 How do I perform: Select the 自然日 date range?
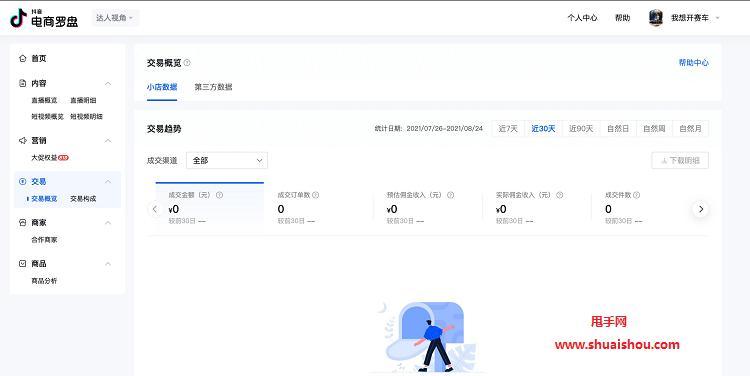(618, 129)
